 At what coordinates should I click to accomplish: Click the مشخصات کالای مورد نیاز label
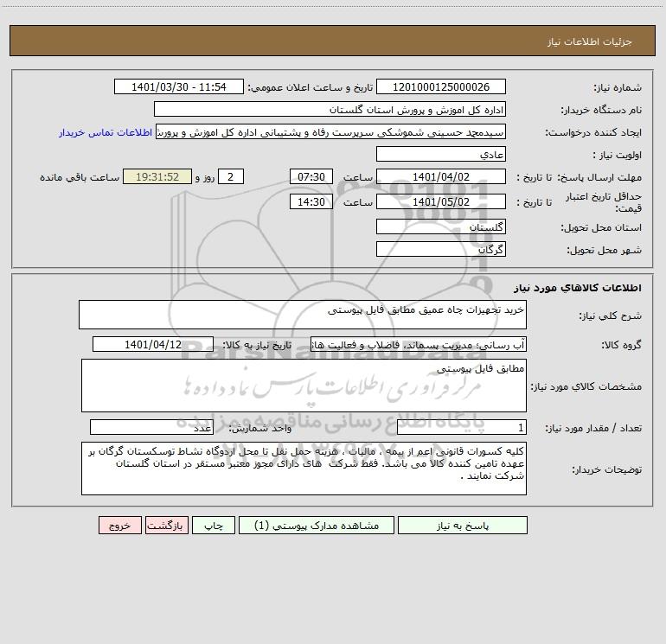tap(586, 386)
